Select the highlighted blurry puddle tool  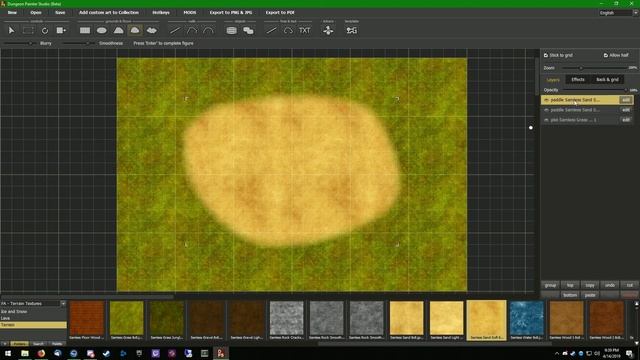click(135, 30)
